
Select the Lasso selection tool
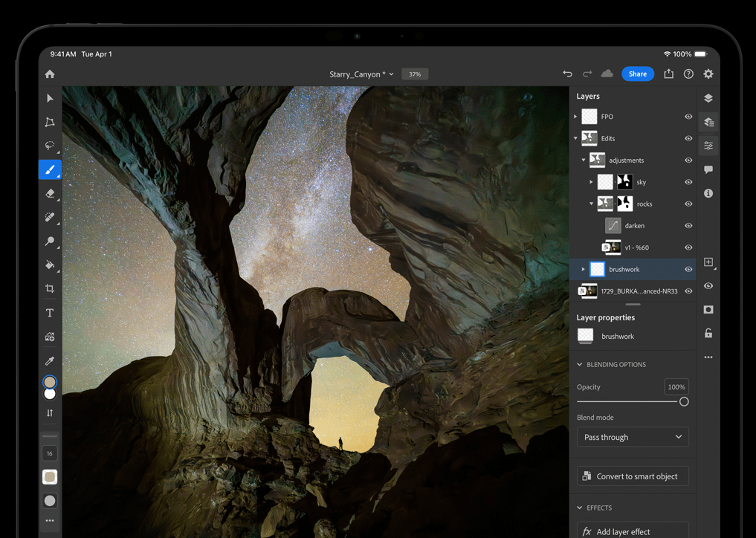point(50,146)
